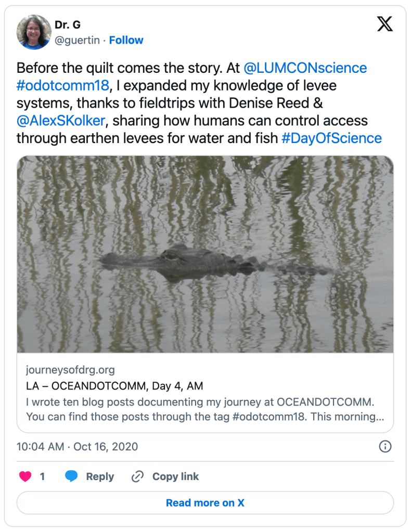Open the LA – OCEANDOTCOMM, Day 4, AM article title

[x=114, y=386]
